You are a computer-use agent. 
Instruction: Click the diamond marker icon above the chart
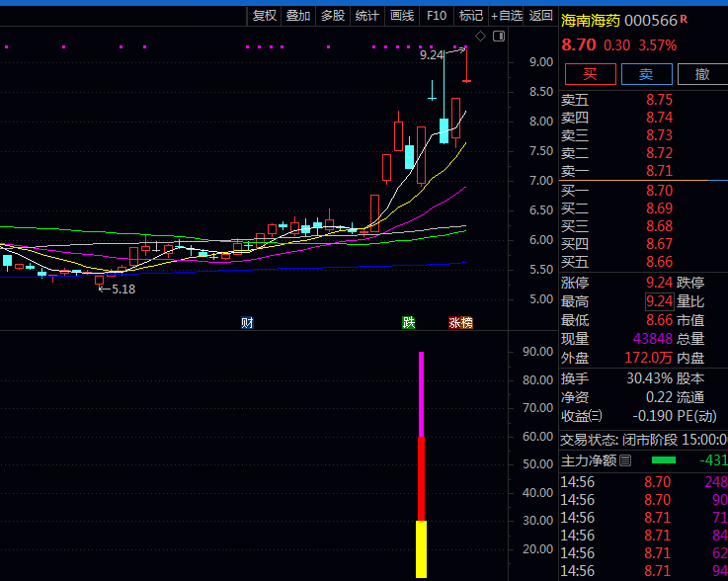[480, 37]
